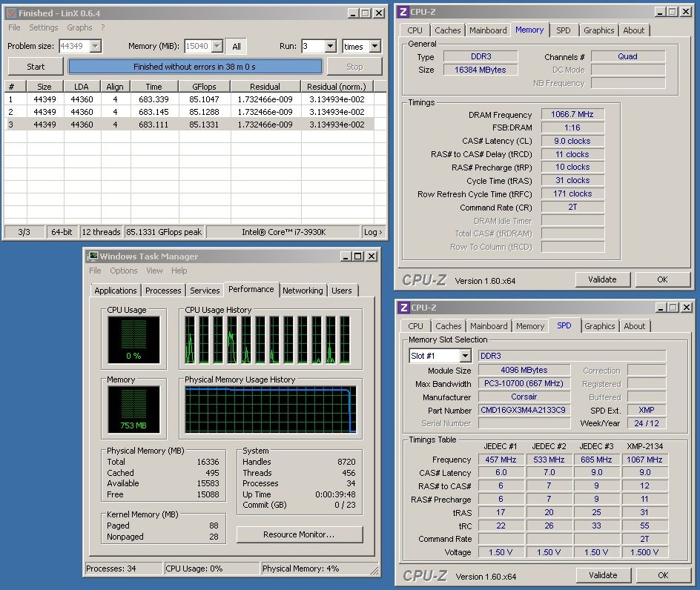Image resolution: width=700 pixels, height=590 pixels.
Task: Switch to Networking tab in Task Manager
Action: (x=303, y=291)
